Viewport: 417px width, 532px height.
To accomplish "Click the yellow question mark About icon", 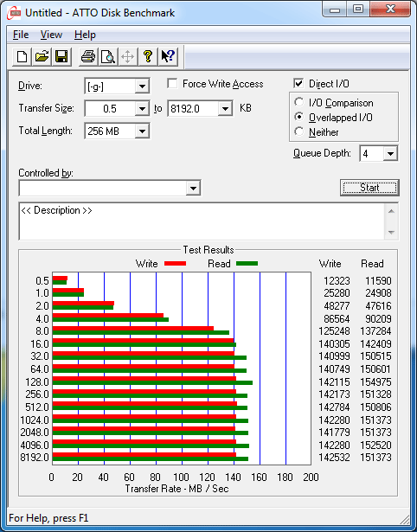I will 148,56.
